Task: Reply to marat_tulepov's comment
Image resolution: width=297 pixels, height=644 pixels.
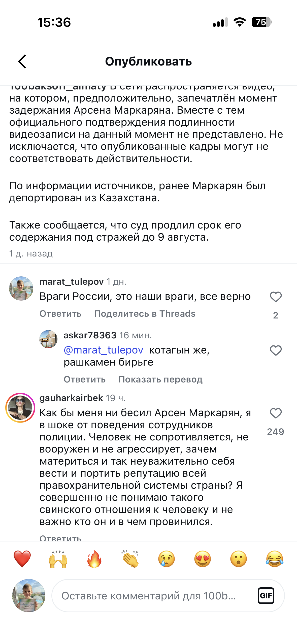Action: [x=60, y=314]
